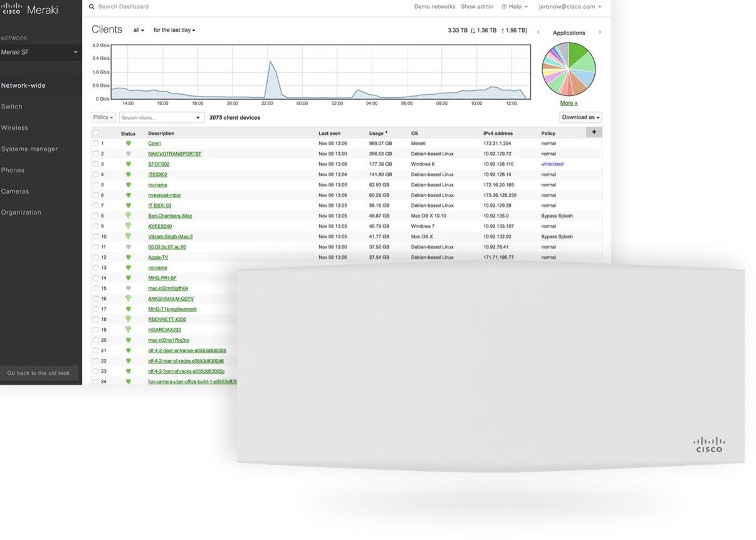Click the right arrow beside Applications
Viewport: 756px width, 540px height.
pyautogui.click(x=600, y=33)
